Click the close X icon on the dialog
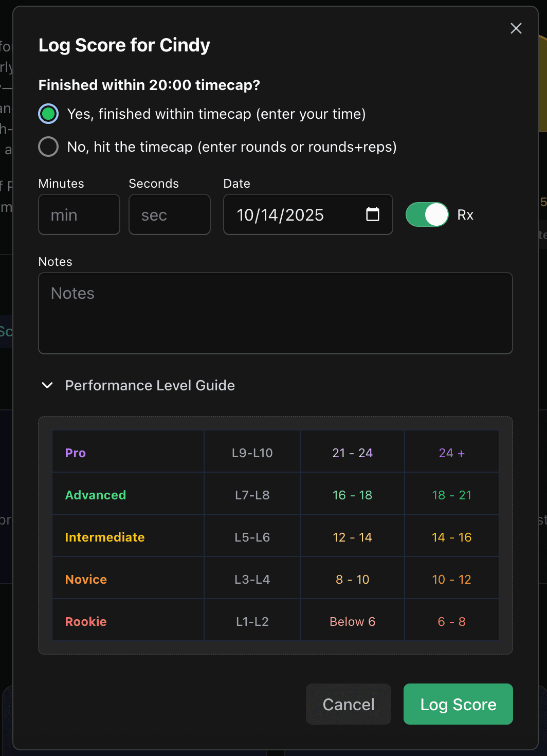The image size is (547, 756). click(x=516, y=28)
